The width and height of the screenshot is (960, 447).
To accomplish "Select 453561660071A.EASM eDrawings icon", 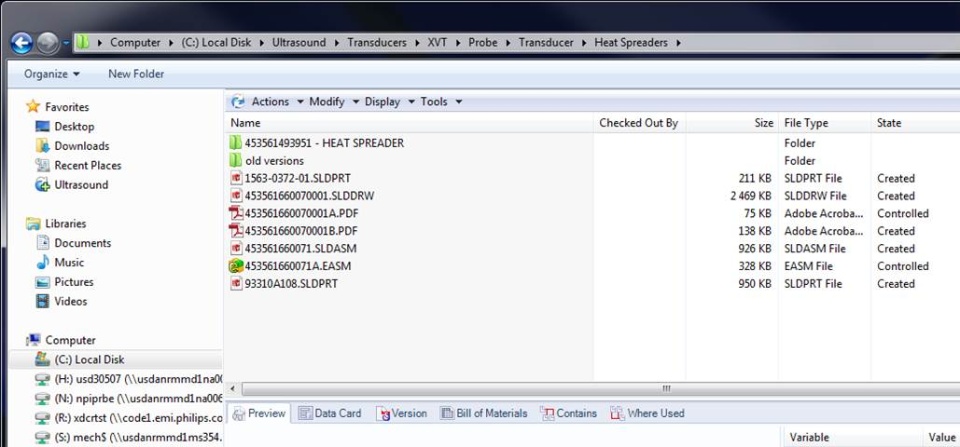I will pos(236,266).
